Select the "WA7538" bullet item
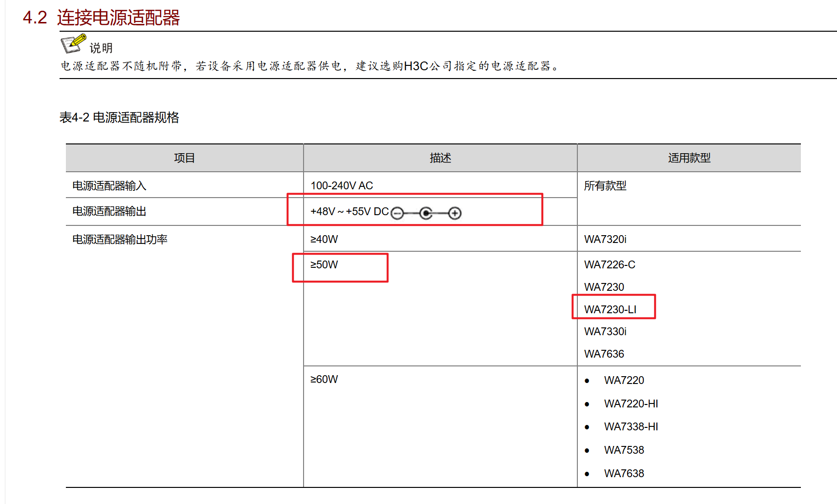837x504 pixels. click(x=624, y=450)
